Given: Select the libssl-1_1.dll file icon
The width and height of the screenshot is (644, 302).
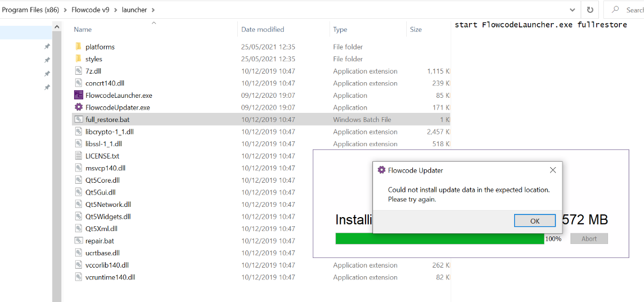Looking at the screenshot, I should point(78,144).
